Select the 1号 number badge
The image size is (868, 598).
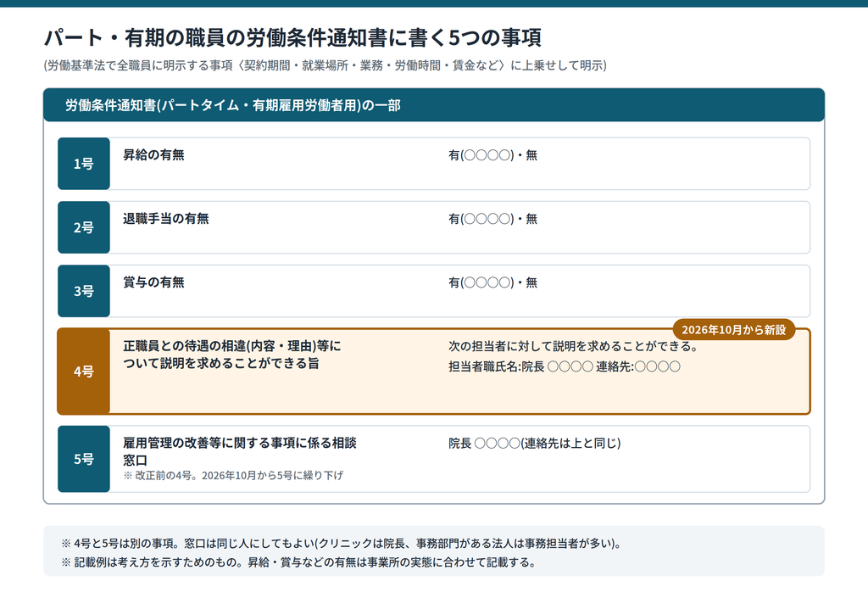click(x=84, y=164)
